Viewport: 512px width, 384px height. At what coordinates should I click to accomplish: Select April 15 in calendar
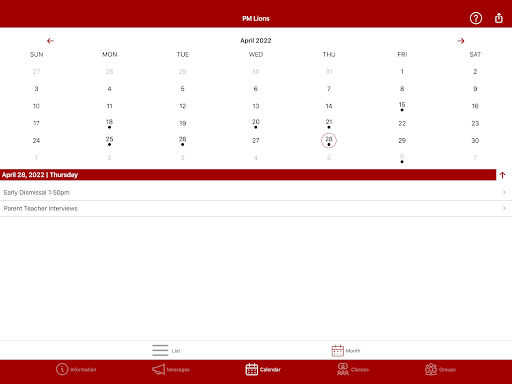click(402, 106)
